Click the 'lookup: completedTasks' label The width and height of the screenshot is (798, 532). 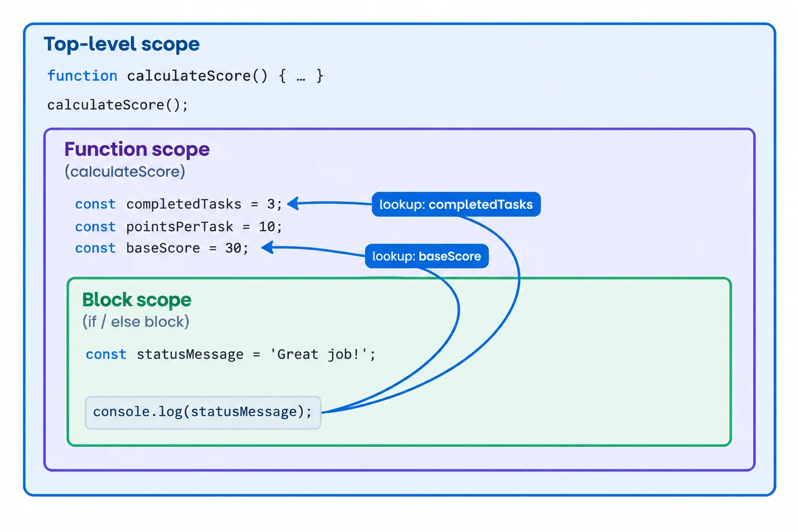tap(456, 204)
